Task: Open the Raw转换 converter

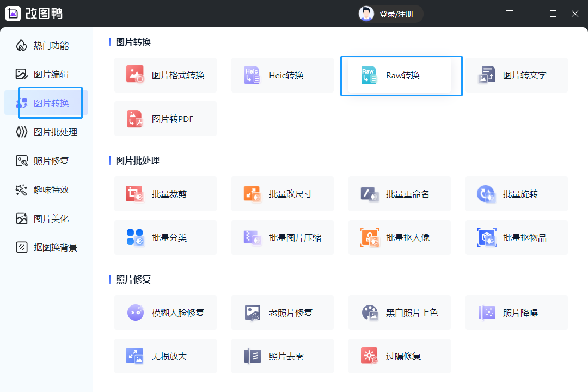Action: pos(400,75)
